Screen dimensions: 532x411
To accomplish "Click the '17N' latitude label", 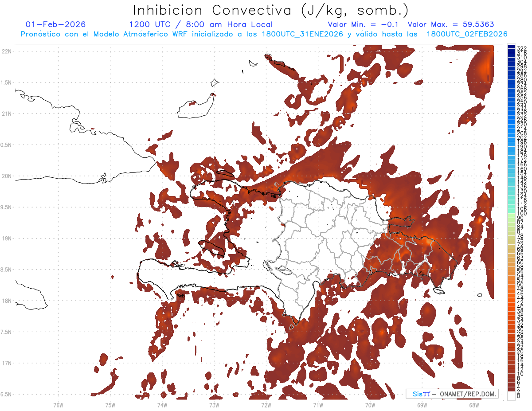I will pyautogui.click(x=7, y=363).
